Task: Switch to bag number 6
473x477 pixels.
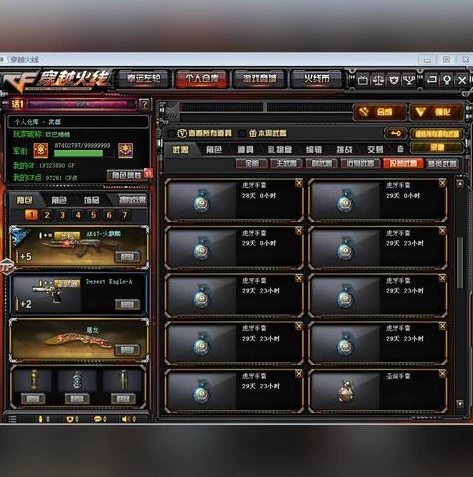Action: tap(109, 215)
